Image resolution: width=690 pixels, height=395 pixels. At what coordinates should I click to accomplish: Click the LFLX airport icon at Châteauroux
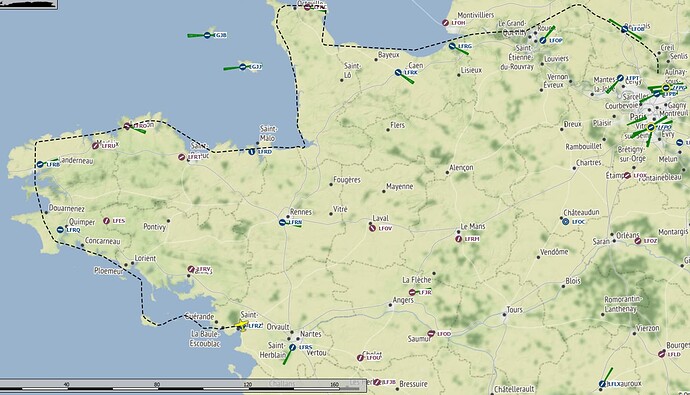(x=602, y=384)
